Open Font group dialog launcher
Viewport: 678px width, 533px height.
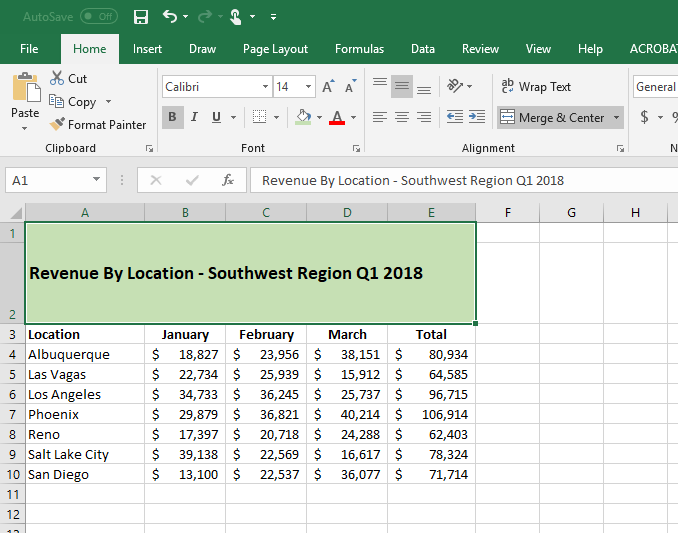[356, 149]
